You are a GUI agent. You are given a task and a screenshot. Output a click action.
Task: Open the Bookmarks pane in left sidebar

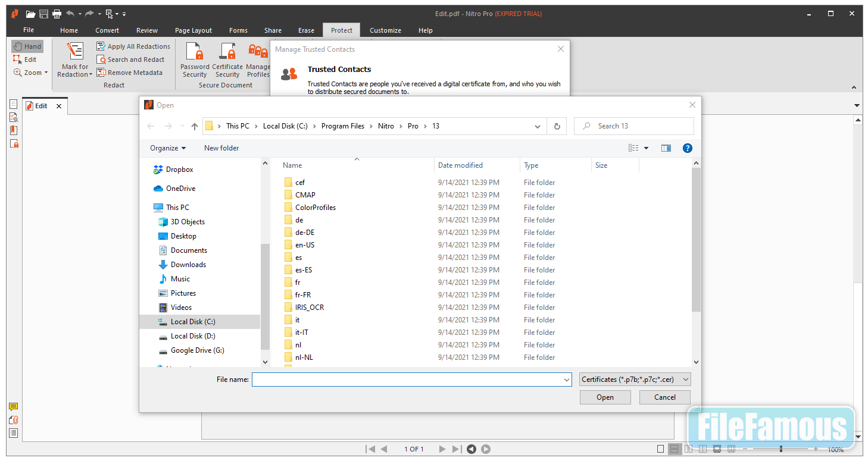pyautogui.click(x=14, y=130)
